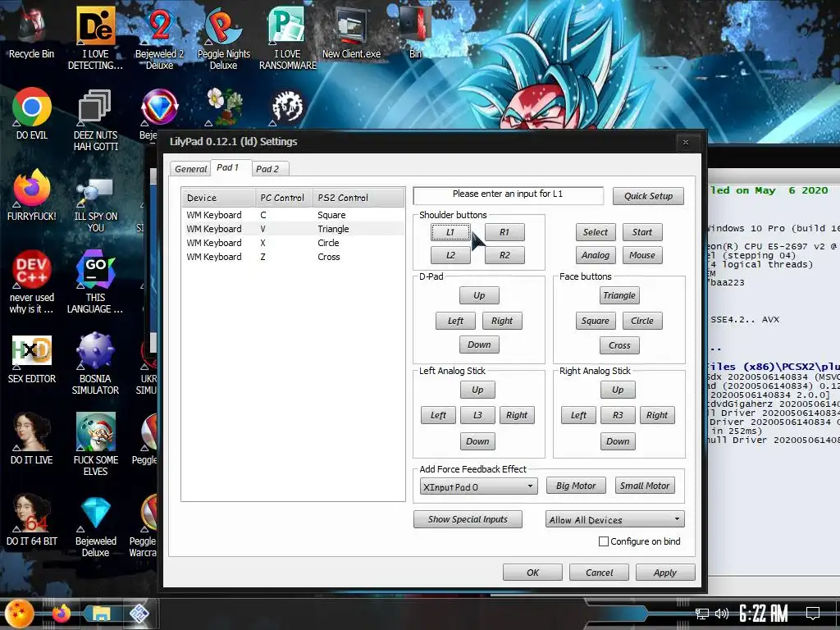Open the network icon in system tray
This screenshot has width=840, height=630.
[x=701, y=614]
